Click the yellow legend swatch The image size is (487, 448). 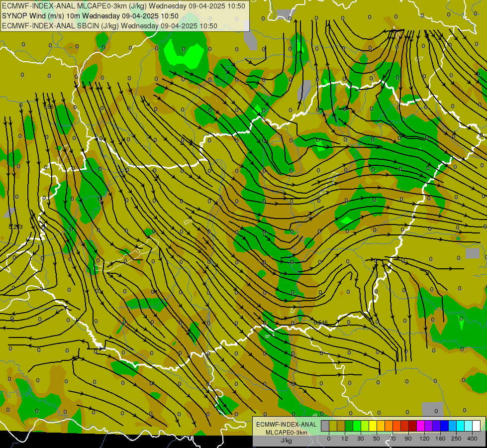[x=373, y=426]
